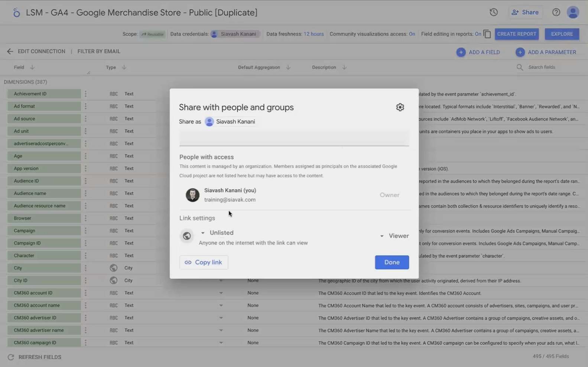Open the Viewer permission dropdown
Image resolution: width=588 pixels, height=367 pixels.
point(394,236)
